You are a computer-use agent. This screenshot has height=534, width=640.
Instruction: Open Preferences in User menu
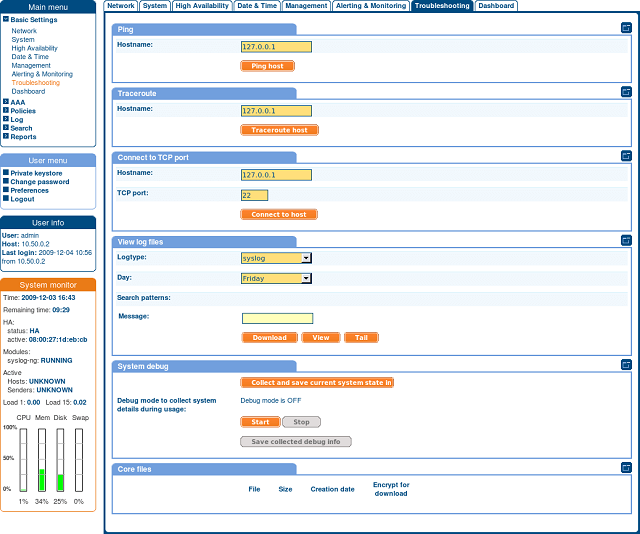(29, 190)
